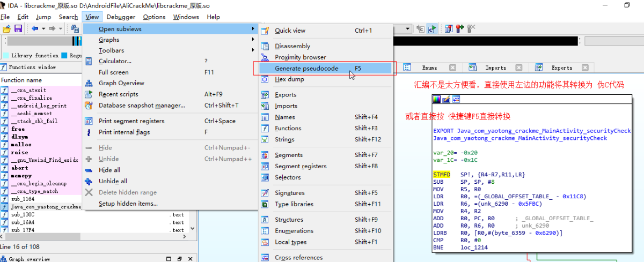Image resolution: width=644 pixels, height=262 pixels.
Task: Open the Segments subview
Action: [x=325, y=155]
